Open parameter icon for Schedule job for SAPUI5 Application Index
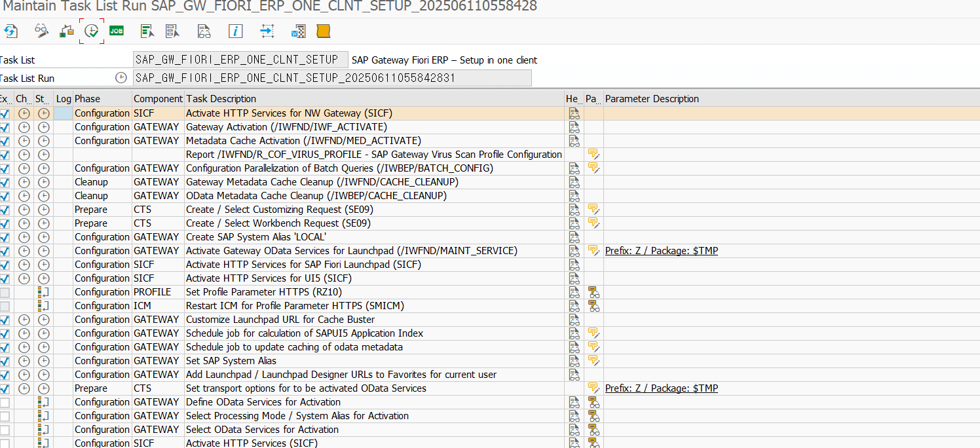Viewport: 980px width, 448px height. pos(594,333)
